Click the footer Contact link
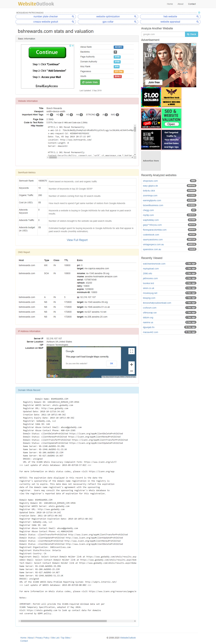 (24, 641)
